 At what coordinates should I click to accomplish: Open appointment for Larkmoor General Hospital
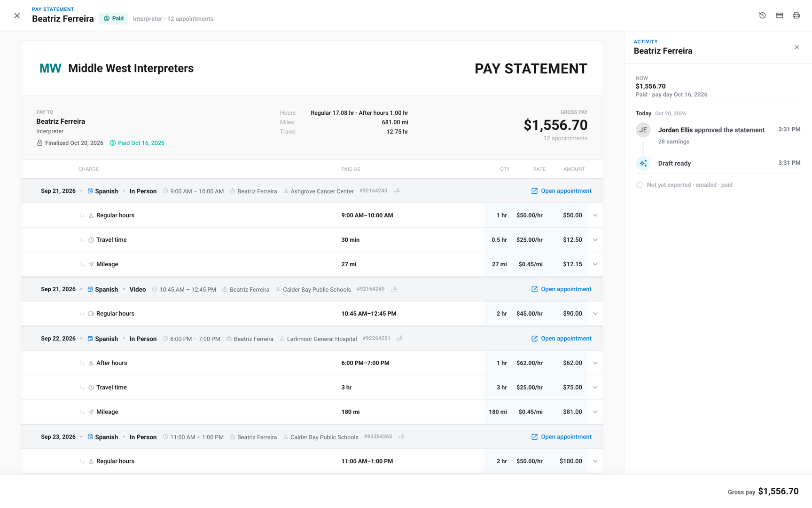click(x=561, y=339)
